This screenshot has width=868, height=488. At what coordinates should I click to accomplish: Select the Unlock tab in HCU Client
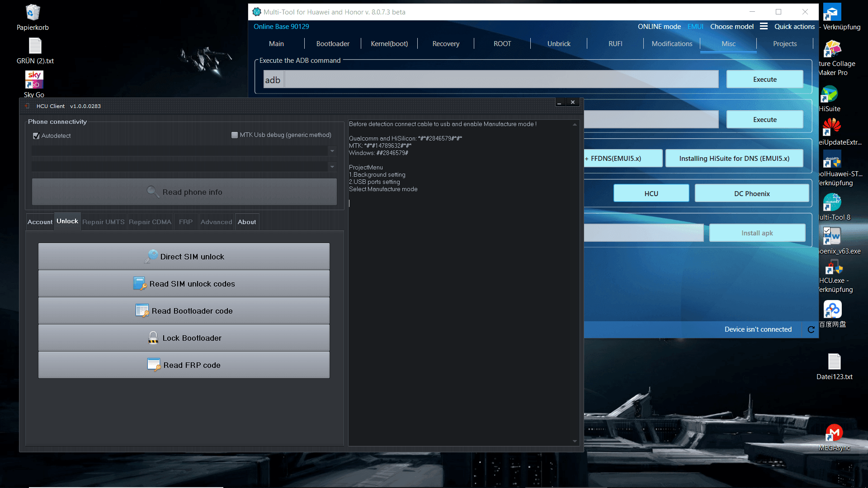[x=67, y=221]
